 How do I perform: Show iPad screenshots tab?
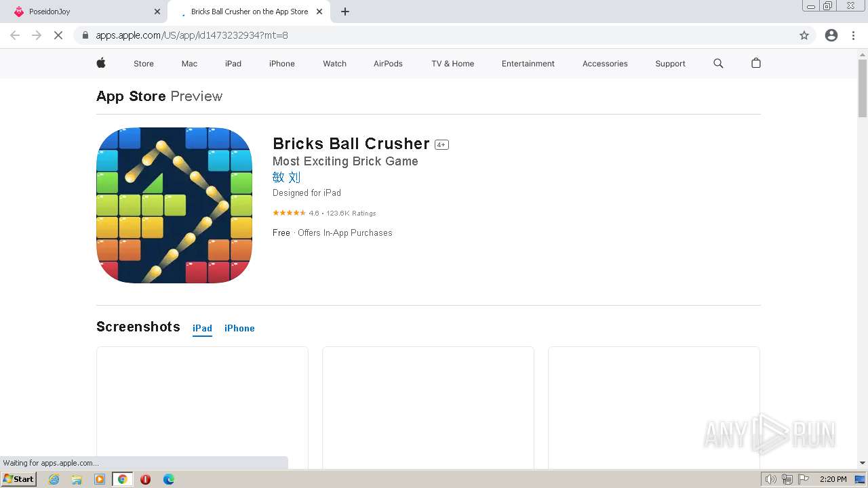[x=202, y=328]
